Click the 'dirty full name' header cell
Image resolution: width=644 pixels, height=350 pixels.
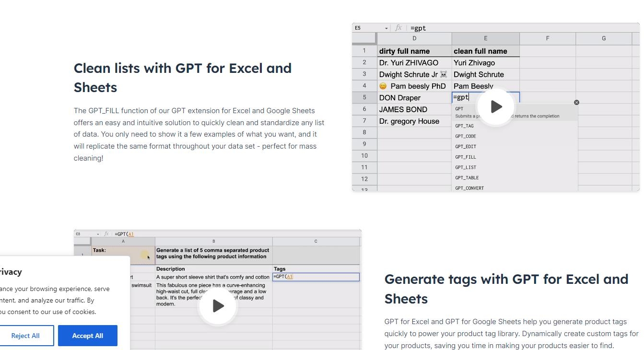pyautogui.click(x=414, y=51)
